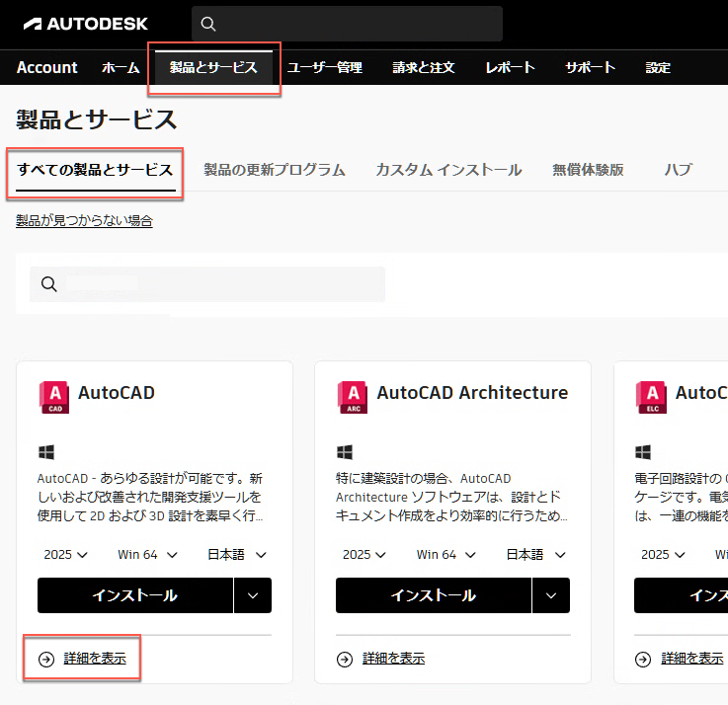Open the Win 64 platform dropdown on the AutoCAD card
Viewport: 728px width, 705px height.
coord(147,555)
